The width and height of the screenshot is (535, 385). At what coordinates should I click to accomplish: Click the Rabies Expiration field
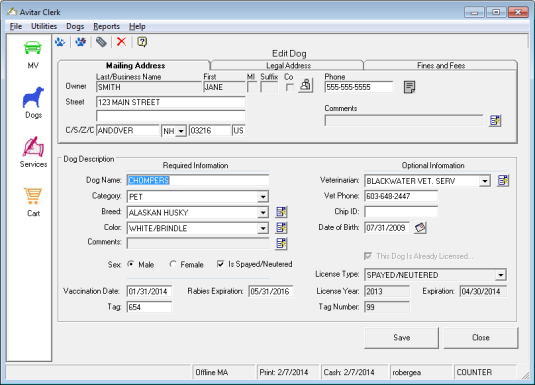(x=271, y=291)
